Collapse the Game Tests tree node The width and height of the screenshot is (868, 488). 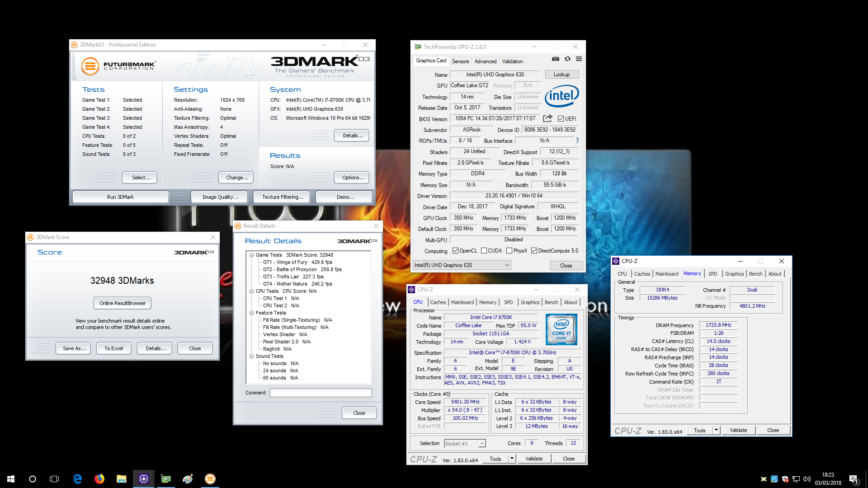[x=251, y=255]
